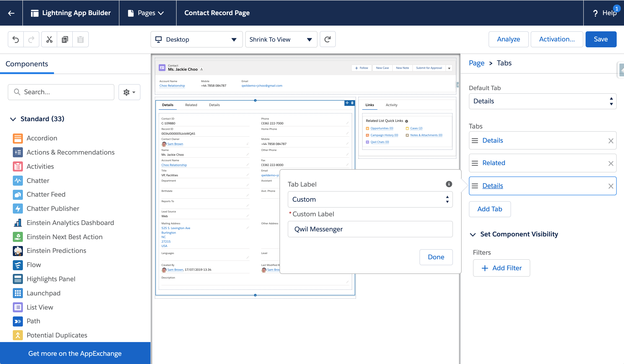Open the Shrink To View dropdown
The width and height of the screenshot is (624, 364).
(281, 39)
